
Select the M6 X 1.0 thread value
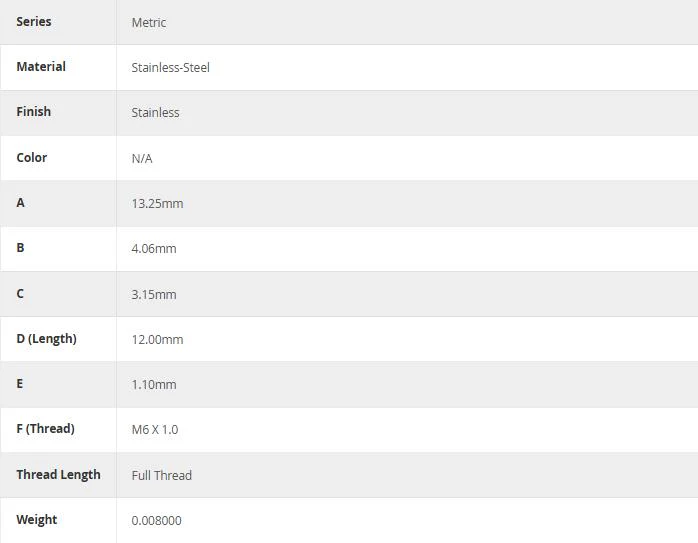coord(155,430)
